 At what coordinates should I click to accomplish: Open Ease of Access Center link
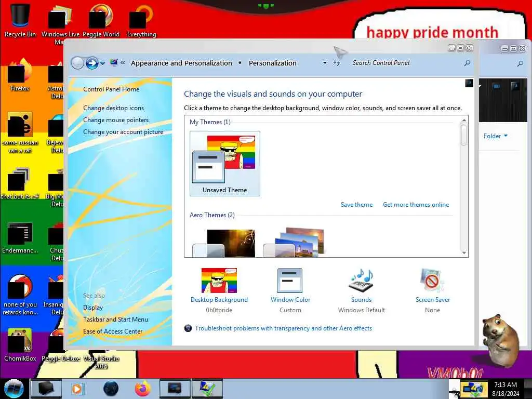tap(113, 331)
